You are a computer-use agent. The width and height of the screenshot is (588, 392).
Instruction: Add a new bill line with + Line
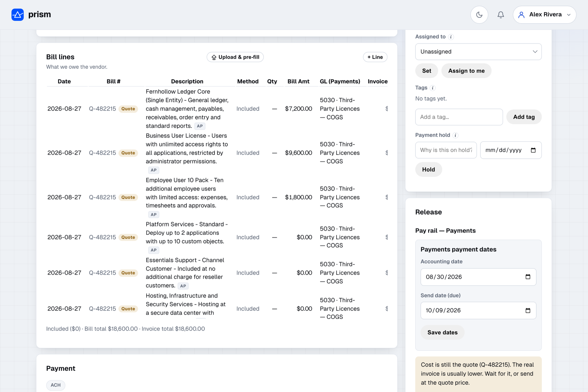click(x=375, y=57)
